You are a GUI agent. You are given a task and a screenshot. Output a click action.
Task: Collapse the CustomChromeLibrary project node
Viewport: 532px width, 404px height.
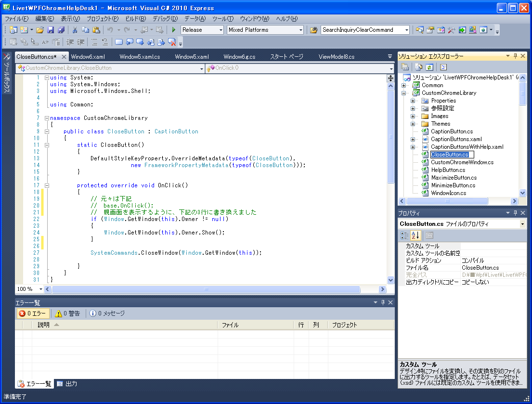click(x=404, y=93)
